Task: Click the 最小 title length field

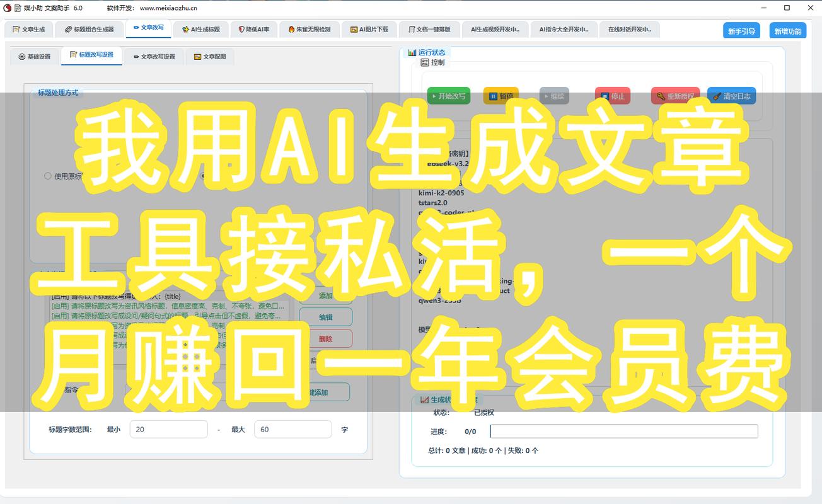Action: pyautogui.click(x=168, y=430)
